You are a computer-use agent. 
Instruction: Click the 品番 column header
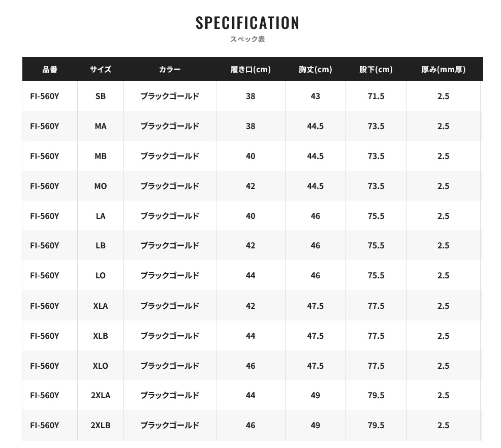(50, 69)
